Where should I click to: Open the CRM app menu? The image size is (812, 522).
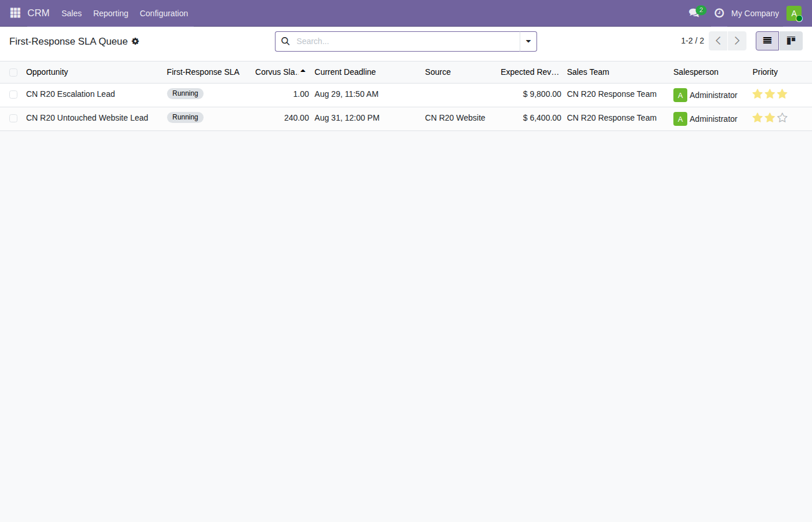coord(38,13)
